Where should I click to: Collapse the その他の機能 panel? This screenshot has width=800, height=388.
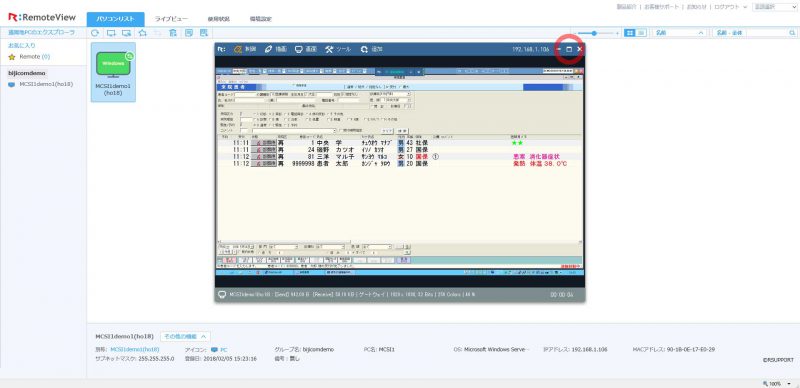click(185, 337)
